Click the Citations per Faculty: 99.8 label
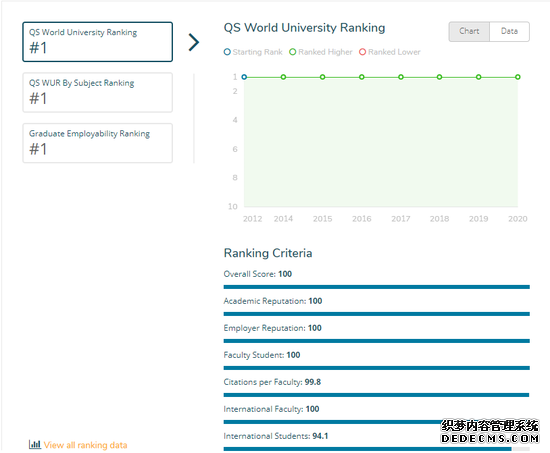This screenshot has height=453, width=550. click(x=272, y=382)
